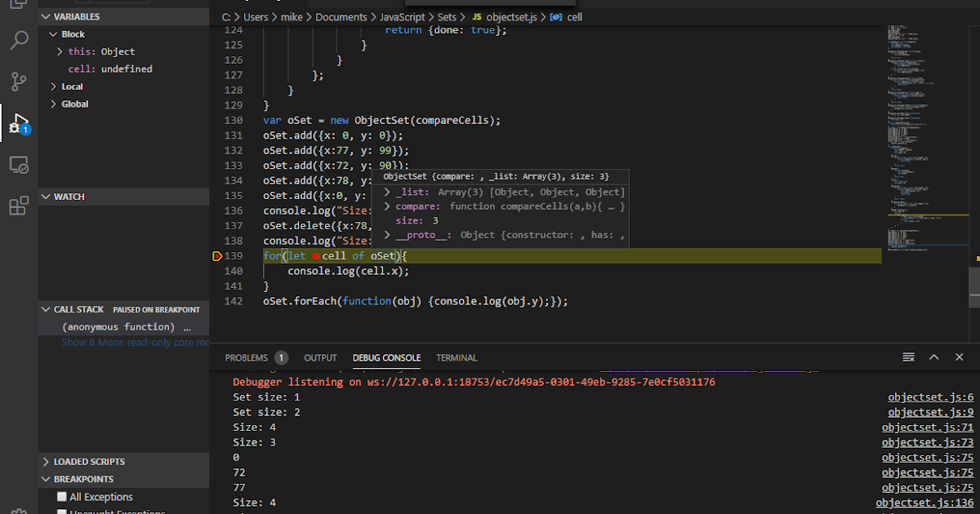Enable the Uncaught Exceptions checkbox

pyautogui.click(x=61, y=511)
